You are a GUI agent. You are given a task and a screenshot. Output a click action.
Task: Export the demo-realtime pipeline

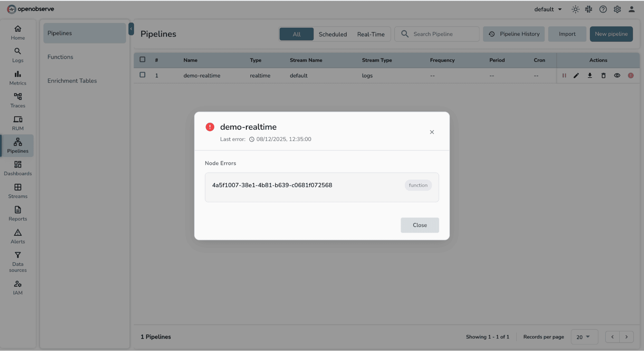[x=590, y=76]
